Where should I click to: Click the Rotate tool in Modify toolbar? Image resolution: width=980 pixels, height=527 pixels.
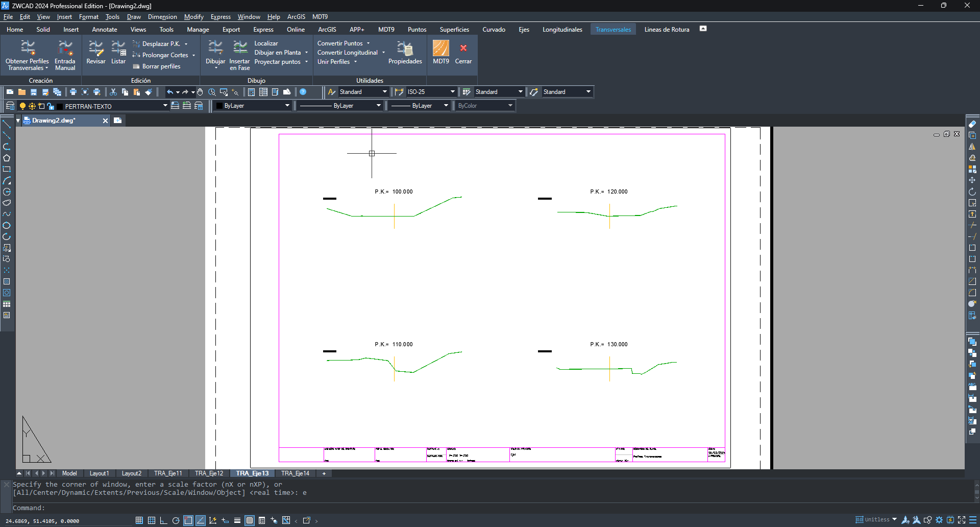[x=972, y=191]
